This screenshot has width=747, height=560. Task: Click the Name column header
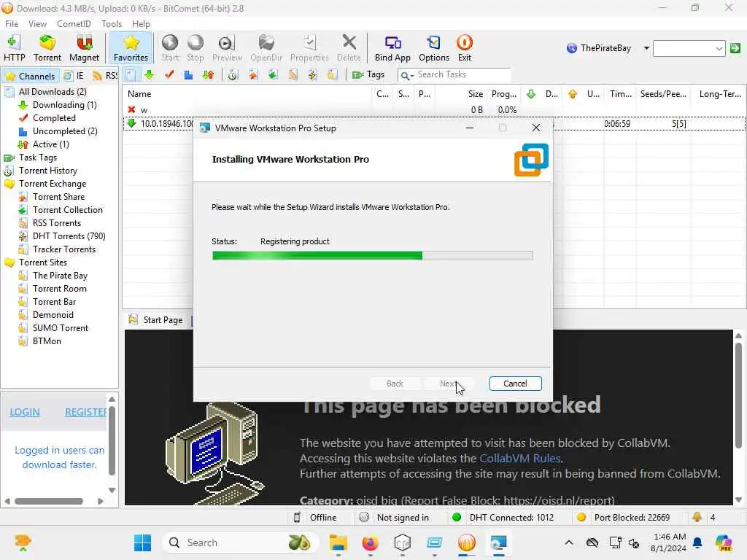tap(247, 94)
